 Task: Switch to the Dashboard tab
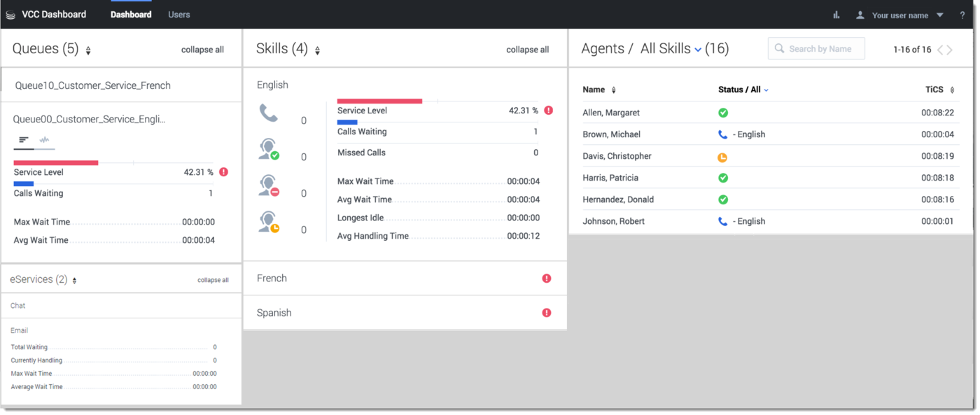(131, 14)
